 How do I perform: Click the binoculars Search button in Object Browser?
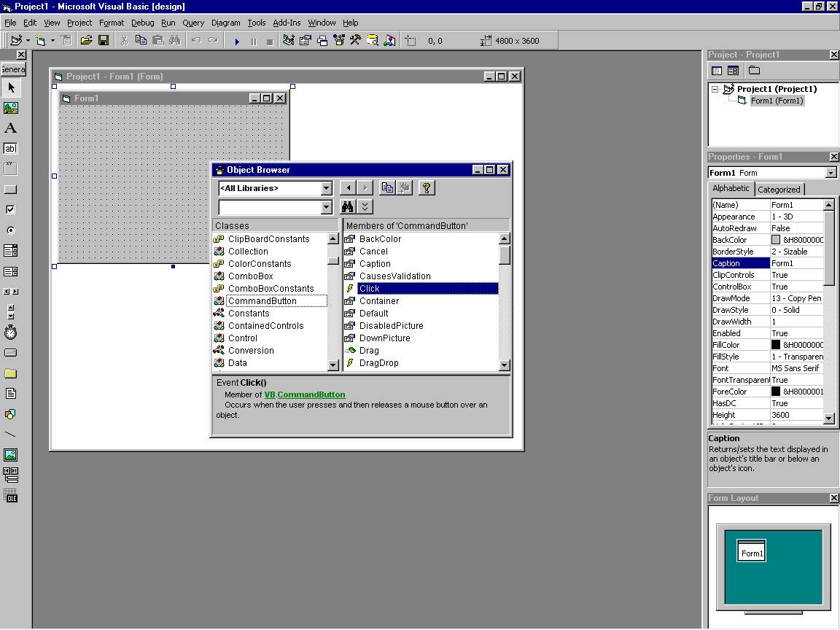coord(348,207)
